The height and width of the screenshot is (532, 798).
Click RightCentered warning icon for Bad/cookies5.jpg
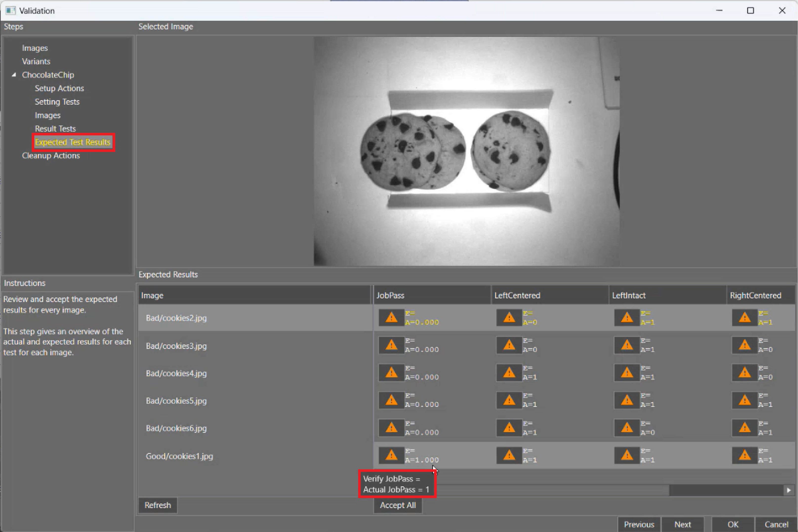point(744,400)
